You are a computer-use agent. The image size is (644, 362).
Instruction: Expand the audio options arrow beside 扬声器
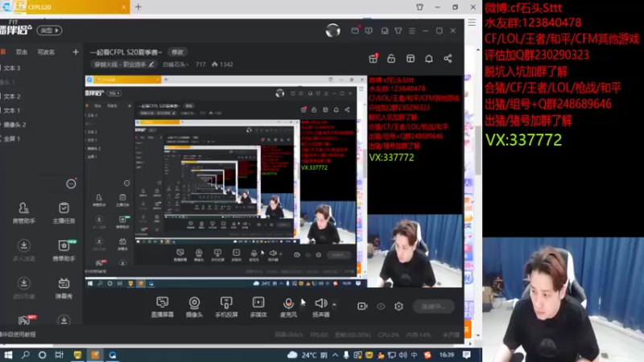[334, 304]
